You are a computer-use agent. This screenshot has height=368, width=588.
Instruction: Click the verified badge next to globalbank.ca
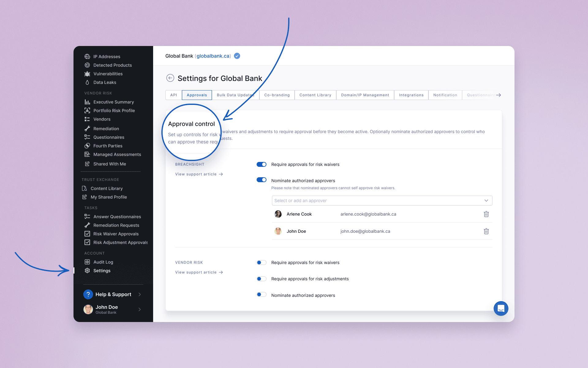(237, 56)
